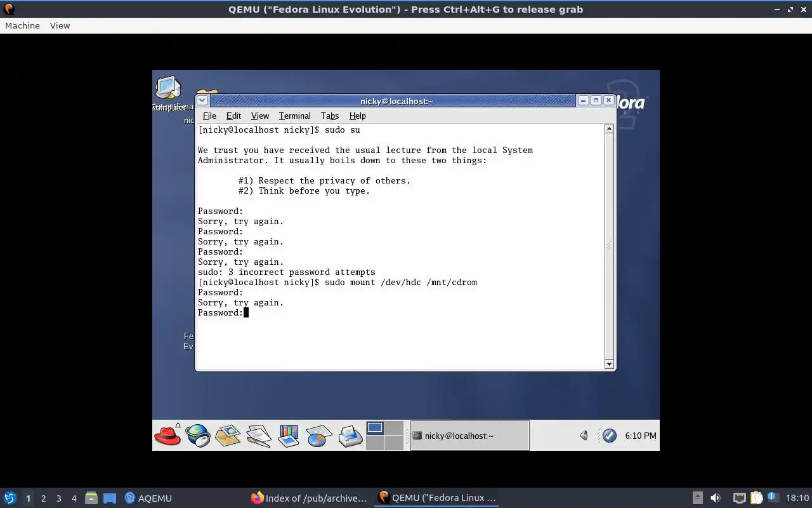Click the terminal vertical scrollbar track
This screenshot has width=812, height=508.
coord(609,246)
